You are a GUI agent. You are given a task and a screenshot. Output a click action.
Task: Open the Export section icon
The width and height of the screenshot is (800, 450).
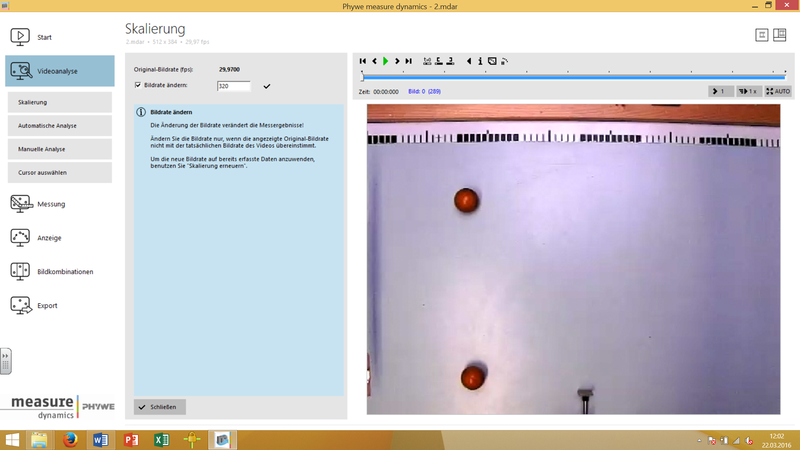pyautogui.click(x=21, y=305)
